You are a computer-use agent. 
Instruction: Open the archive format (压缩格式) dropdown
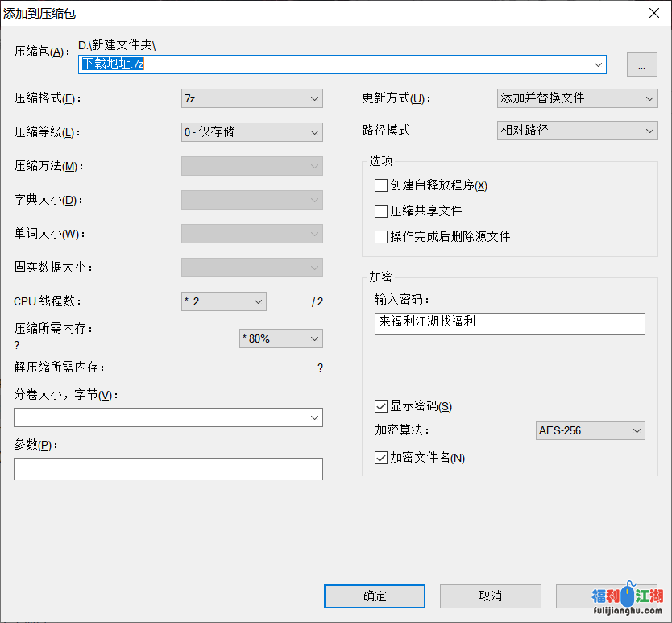[252, 98]
